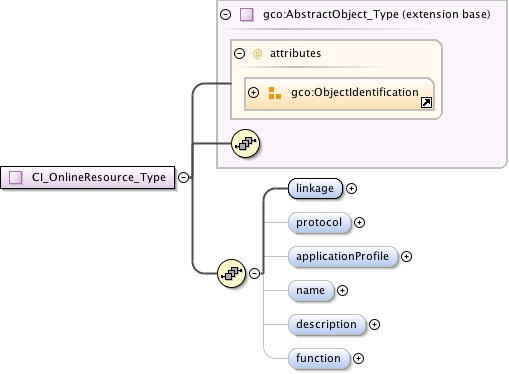The height and width of the screenshot is (374, 509).
Task: Click the complex type icon of gco:AbstractObject_Type
Action: click(x=247, y=15)
